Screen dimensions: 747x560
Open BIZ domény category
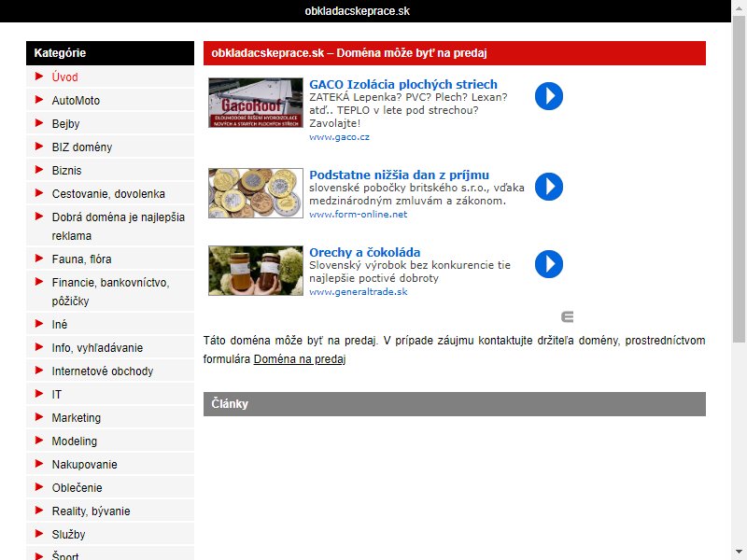pos(82,147)
